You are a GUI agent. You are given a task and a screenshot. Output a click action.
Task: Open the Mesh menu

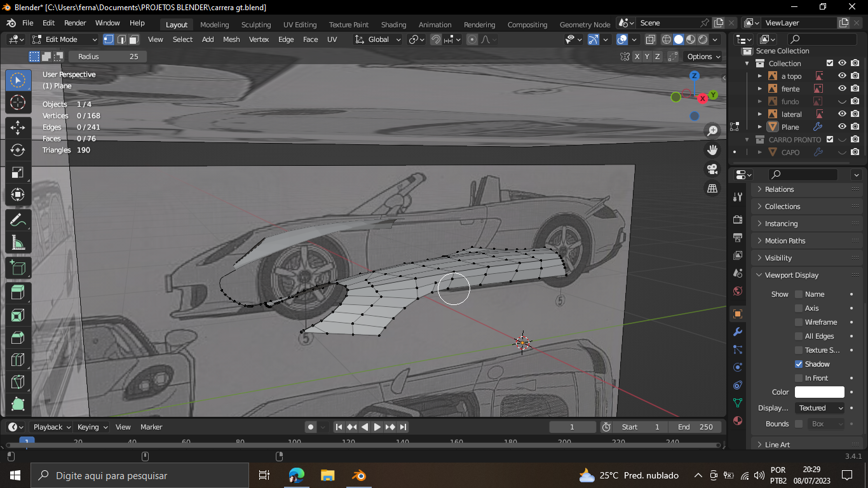(231, 39)
